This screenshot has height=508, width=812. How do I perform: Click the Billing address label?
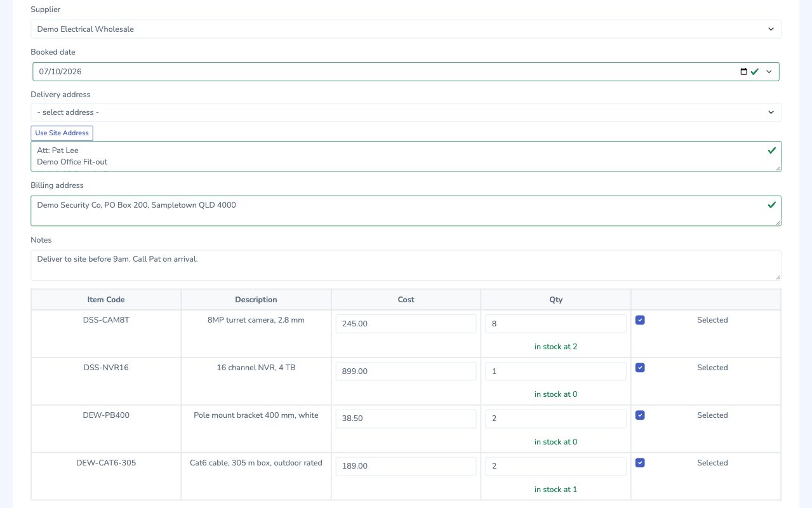57,185
